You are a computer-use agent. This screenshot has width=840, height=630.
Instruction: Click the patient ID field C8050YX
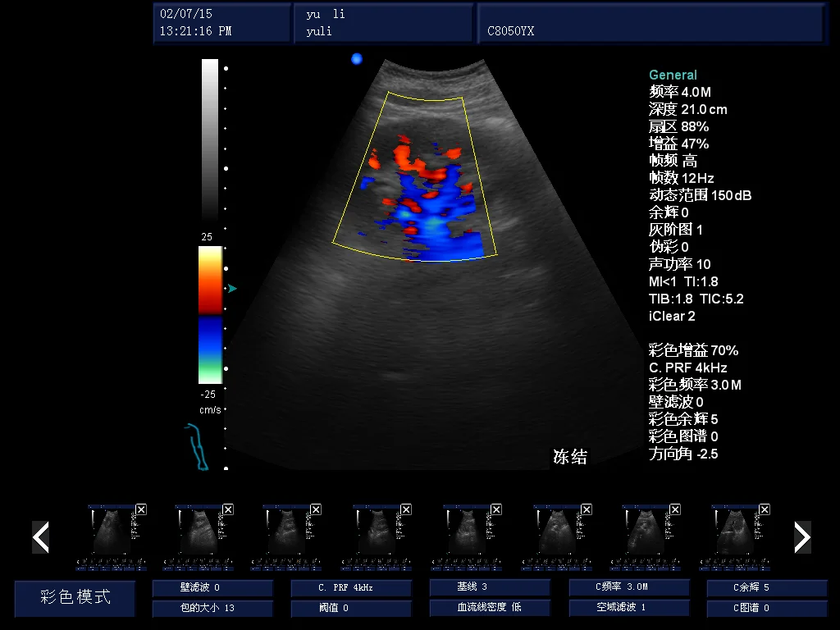point(510,31)
